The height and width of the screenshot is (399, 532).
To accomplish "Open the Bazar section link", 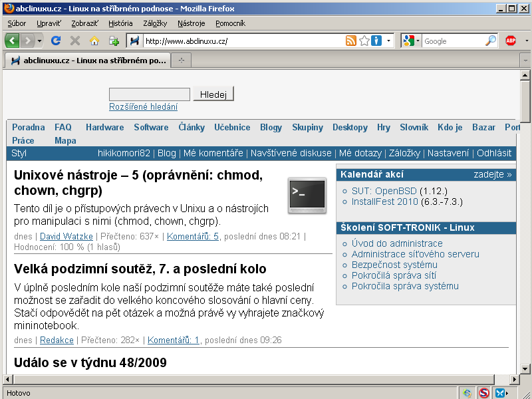I will point(484,127).
